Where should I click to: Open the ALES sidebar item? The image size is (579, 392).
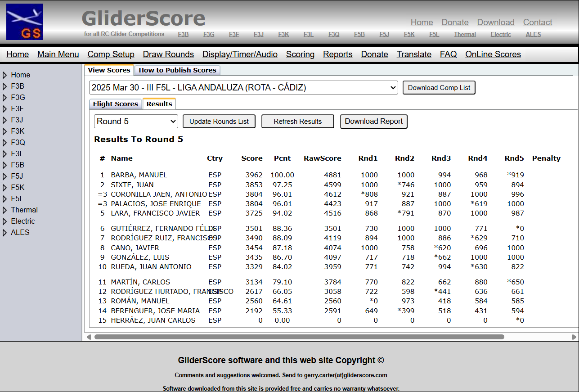coord(20,233)
